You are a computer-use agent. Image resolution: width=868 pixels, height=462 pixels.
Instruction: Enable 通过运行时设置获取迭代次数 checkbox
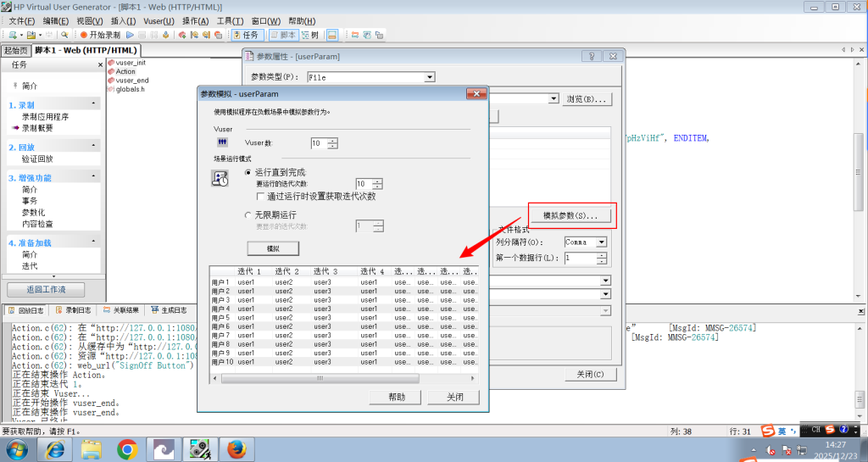261,196
